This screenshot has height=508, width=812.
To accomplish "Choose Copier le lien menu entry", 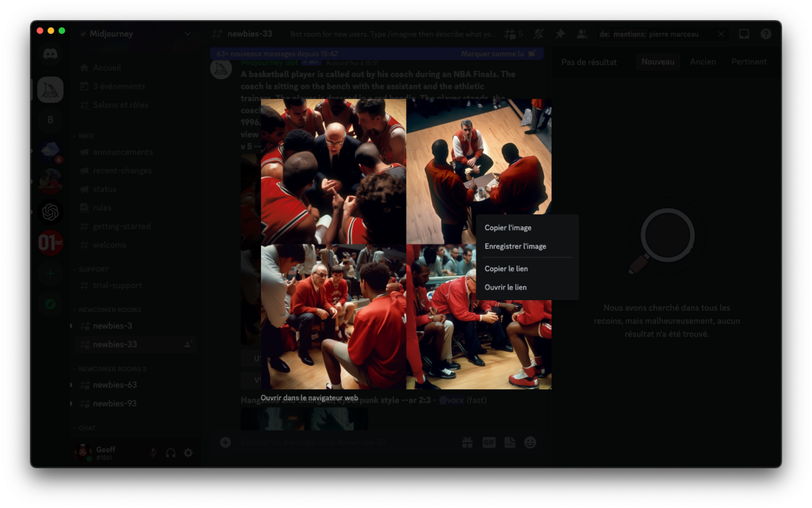I will click(527, 269).
